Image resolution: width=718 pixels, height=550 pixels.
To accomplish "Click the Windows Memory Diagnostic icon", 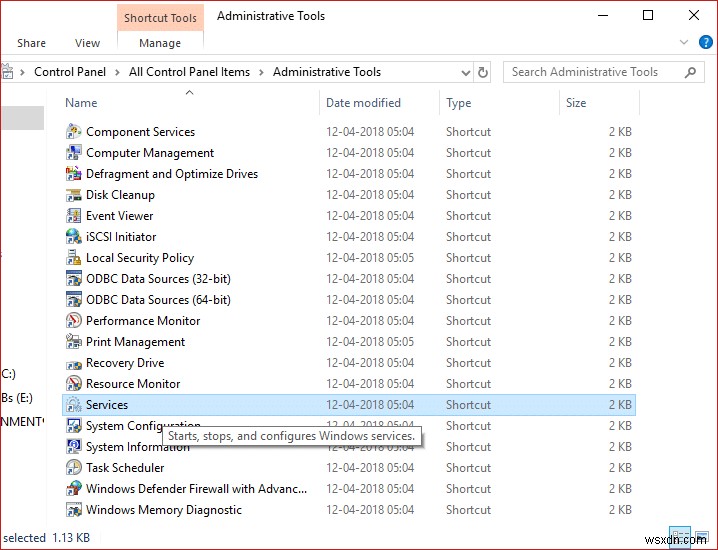I will 73,510.
